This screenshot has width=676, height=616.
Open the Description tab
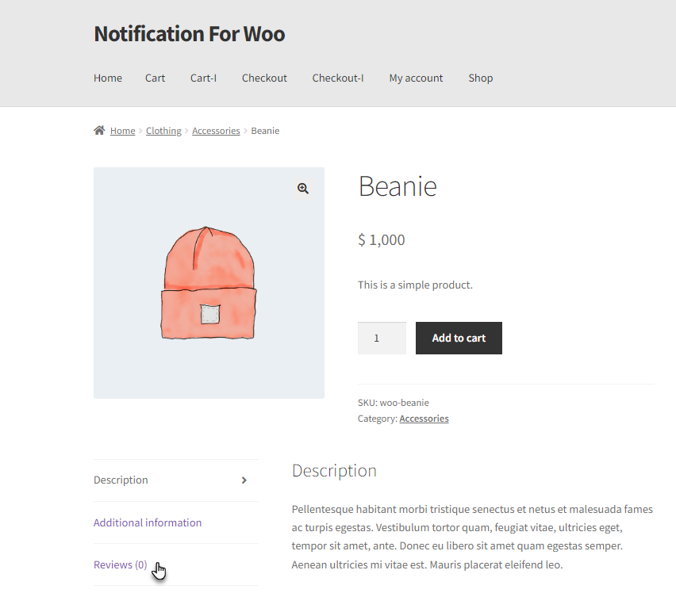coord(121,480)
